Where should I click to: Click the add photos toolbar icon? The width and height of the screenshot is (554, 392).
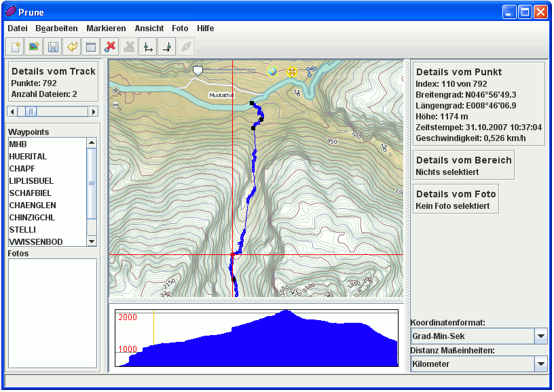tap(34, 47)
